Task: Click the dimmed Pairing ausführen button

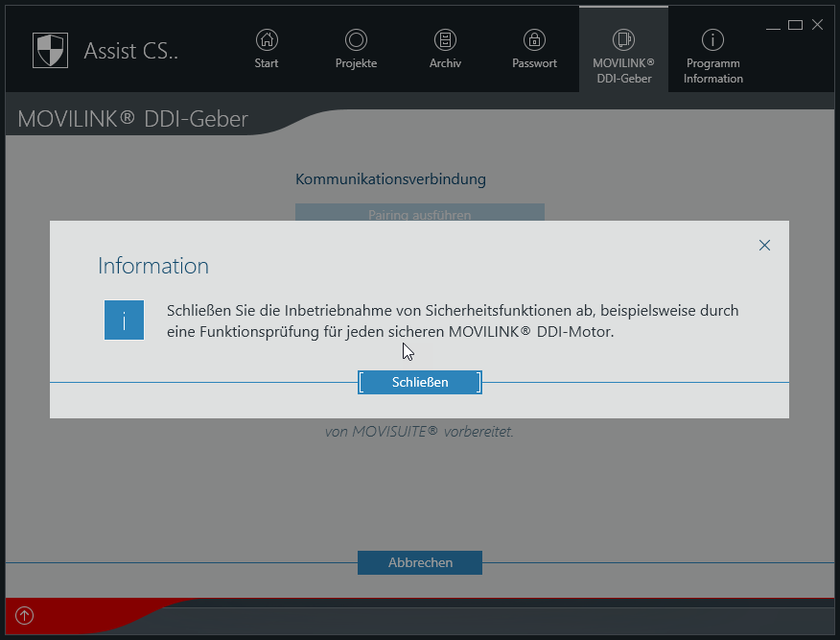Action: click(419, 213)
